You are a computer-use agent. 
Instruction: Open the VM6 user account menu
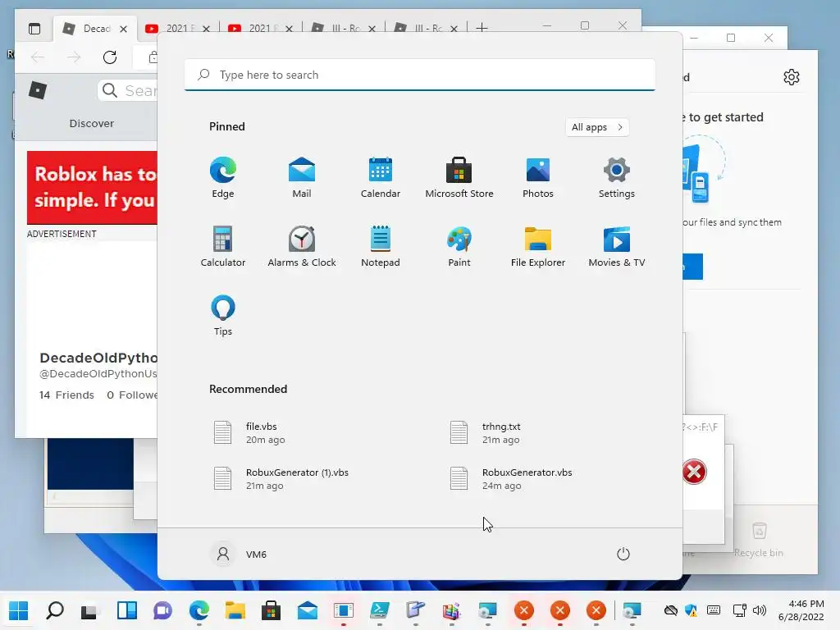(x=240, y=554)
